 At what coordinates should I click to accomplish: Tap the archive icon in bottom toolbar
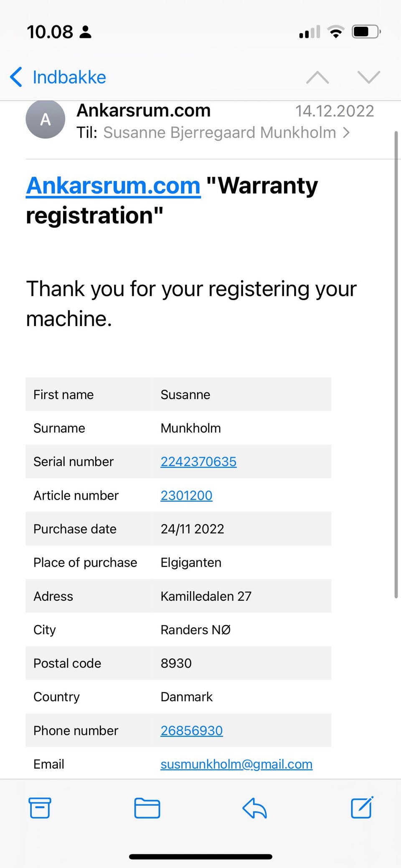pos(40,807)
